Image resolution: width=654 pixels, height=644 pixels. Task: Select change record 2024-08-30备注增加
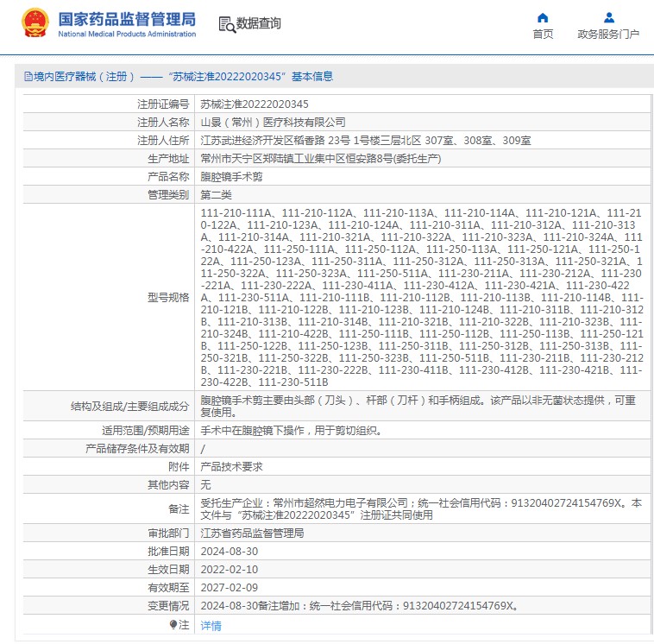click(x=360, y=606)
